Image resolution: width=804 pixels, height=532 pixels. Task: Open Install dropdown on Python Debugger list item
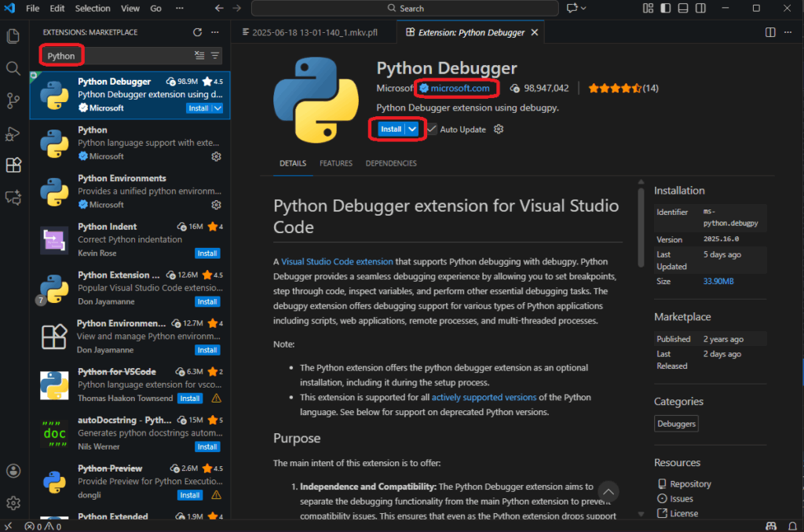(217, 108)
